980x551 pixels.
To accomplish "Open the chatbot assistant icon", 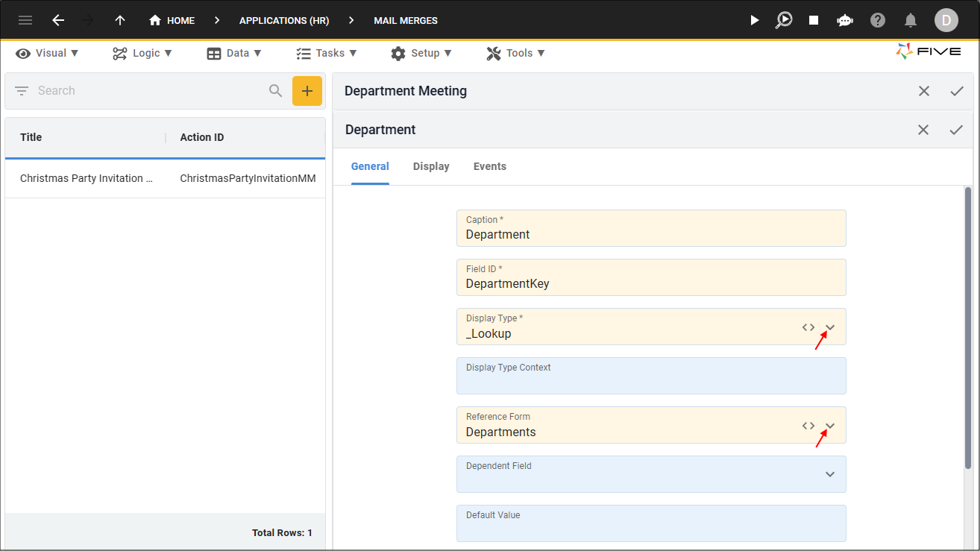I will click(x=845, y=20).
